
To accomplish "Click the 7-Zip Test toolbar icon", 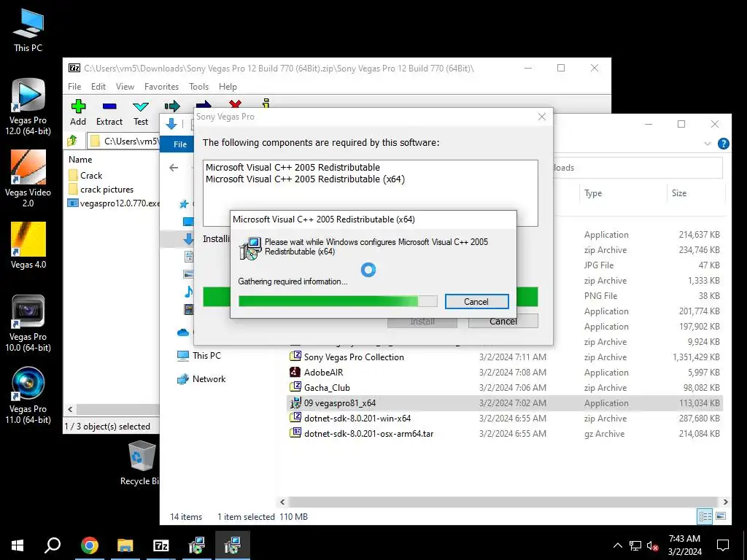I will pos(141,113).
